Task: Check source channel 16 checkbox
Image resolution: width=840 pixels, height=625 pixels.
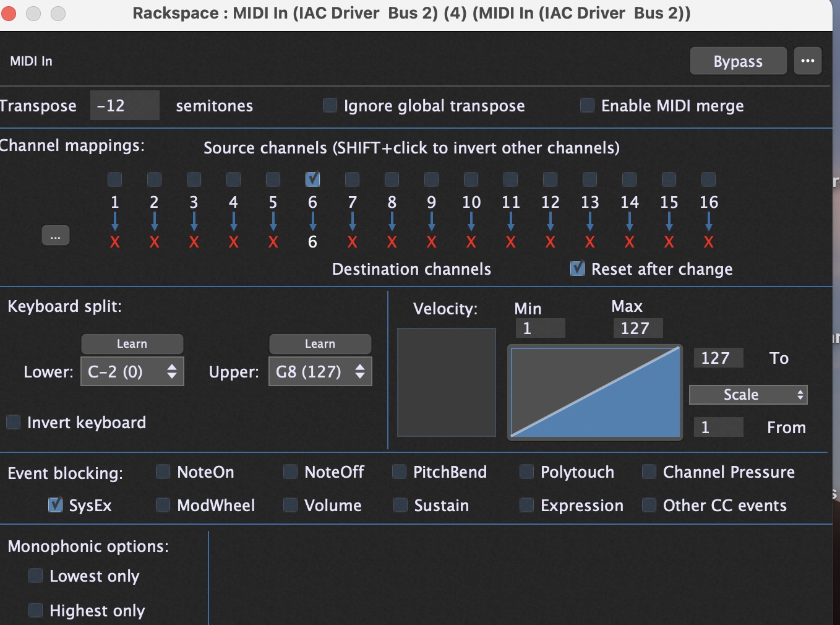Action: point(709,179)
